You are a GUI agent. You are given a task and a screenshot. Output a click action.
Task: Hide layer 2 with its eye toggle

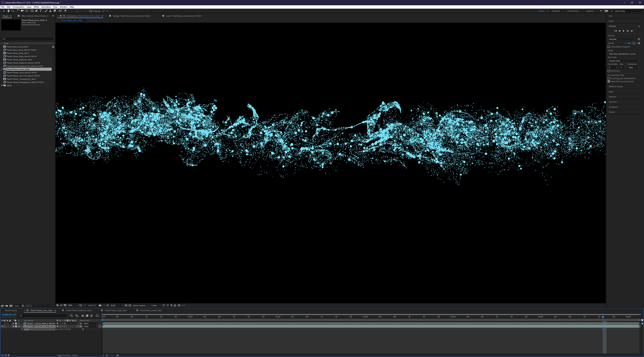coord(2,326)
